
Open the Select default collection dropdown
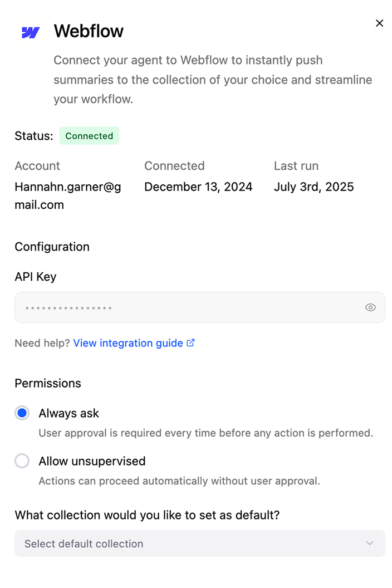coord(199,543)
